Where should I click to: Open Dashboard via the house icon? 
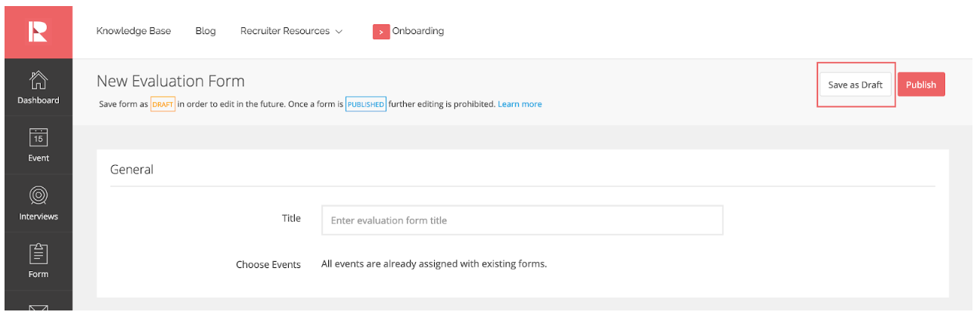[x=39, y=80]
